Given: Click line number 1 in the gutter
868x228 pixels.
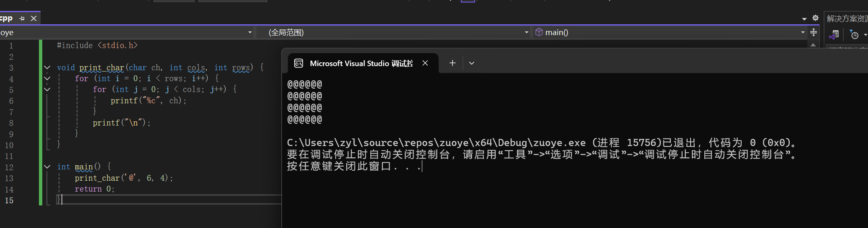Looking at the screenshot, I should point(11,46).
